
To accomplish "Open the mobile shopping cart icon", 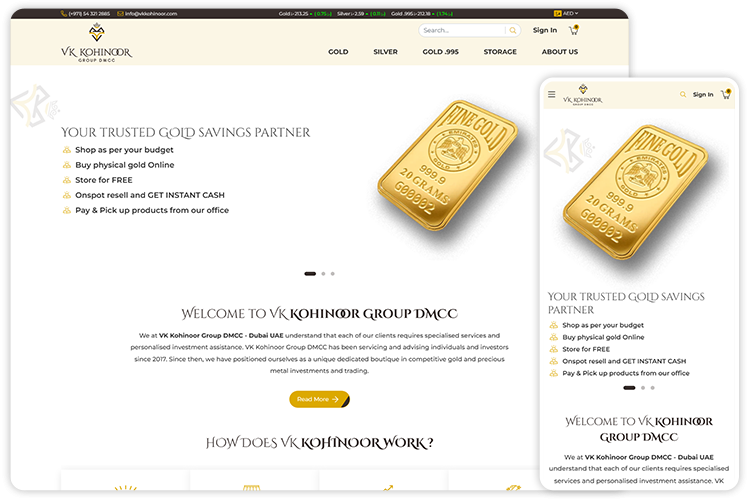I will (725, 95).
